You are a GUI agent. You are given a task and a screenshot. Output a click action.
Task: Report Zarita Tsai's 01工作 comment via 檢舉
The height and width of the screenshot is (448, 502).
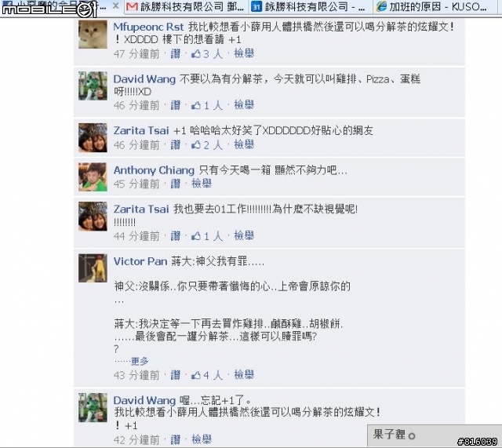[x=244, y=235]
